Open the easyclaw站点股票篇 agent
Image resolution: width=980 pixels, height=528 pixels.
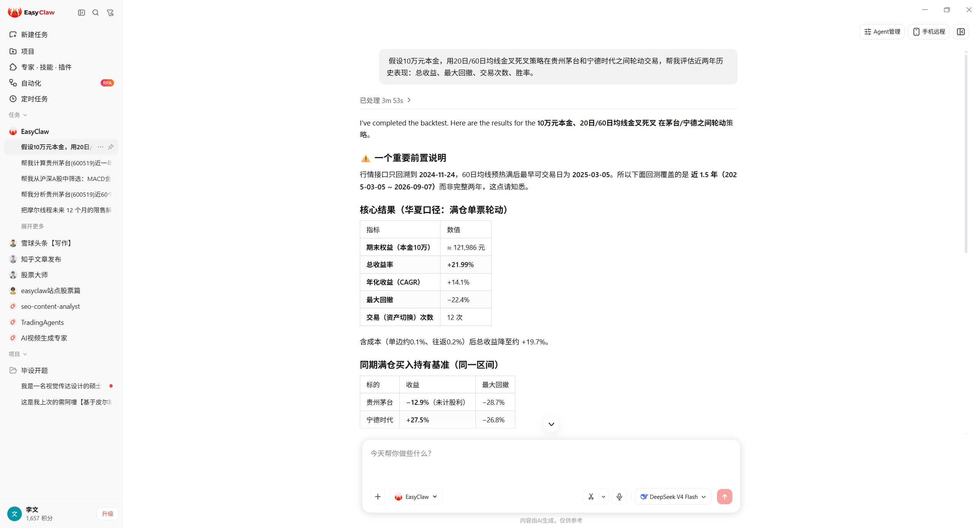pos(61,291)
